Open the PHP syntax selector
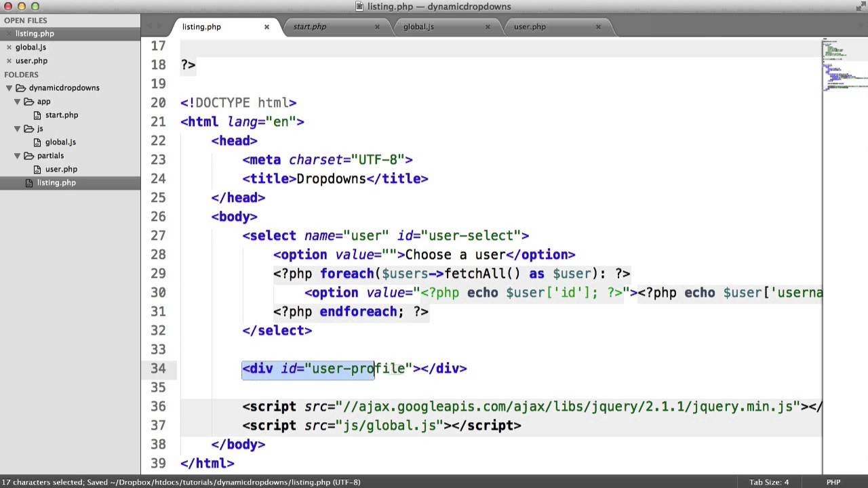868x488 pixels. coord(833,482)
